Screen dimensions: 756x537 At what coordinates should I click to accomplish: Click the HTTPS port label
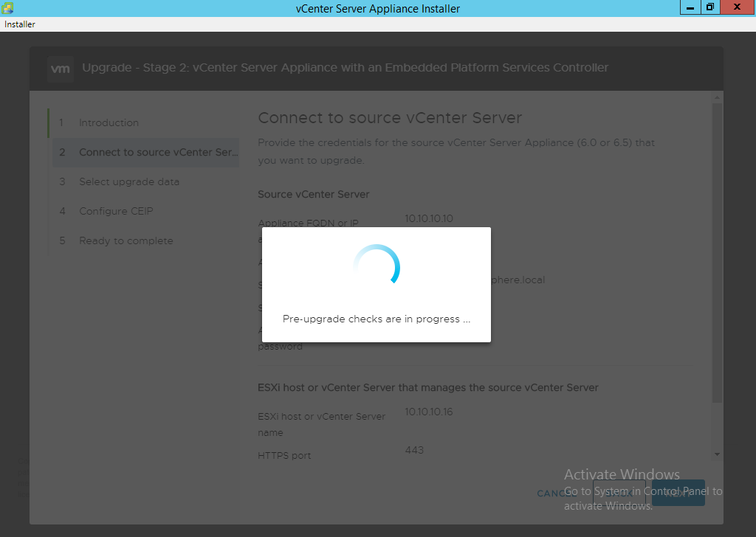coord(284,456)
